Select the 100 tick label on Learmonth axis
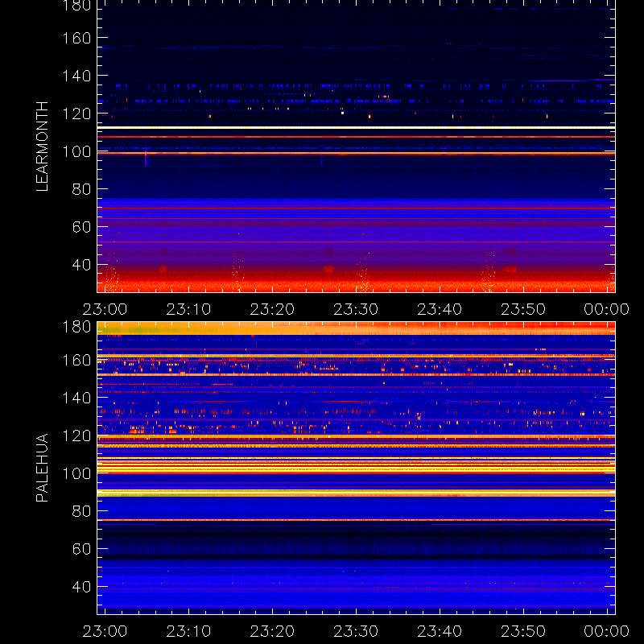Image resolution: width=644 pixels, height=644 pixels. pyautogui.click(x=76, y=151)
